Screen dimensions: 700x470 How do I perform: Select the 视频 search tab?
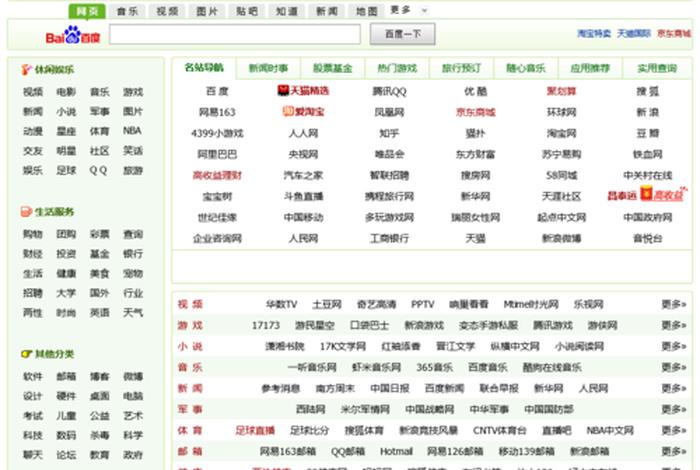pyautogui.click(x=167, y=12)
